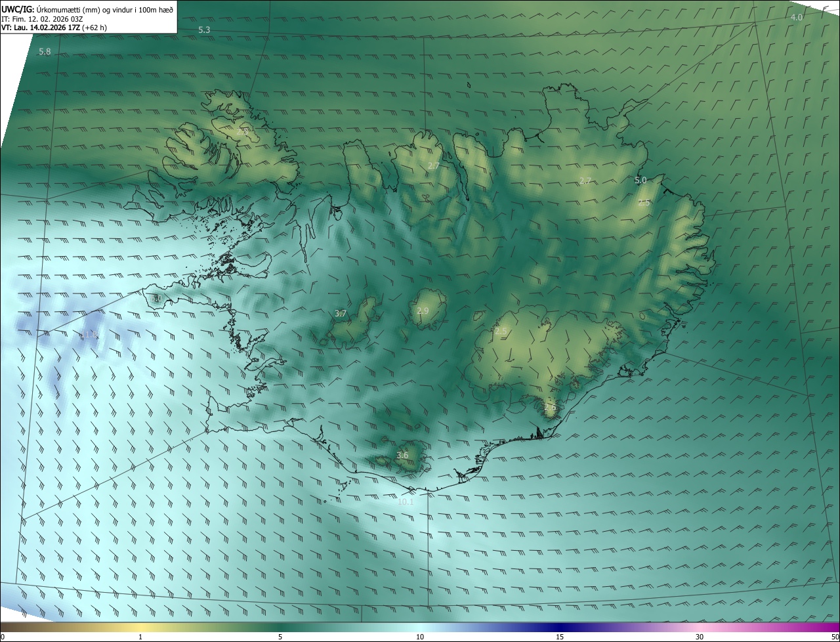Pick the pale yellow colorbar segment at 1
This screenshot has height=642, width=840.
[x=140, y=627]
